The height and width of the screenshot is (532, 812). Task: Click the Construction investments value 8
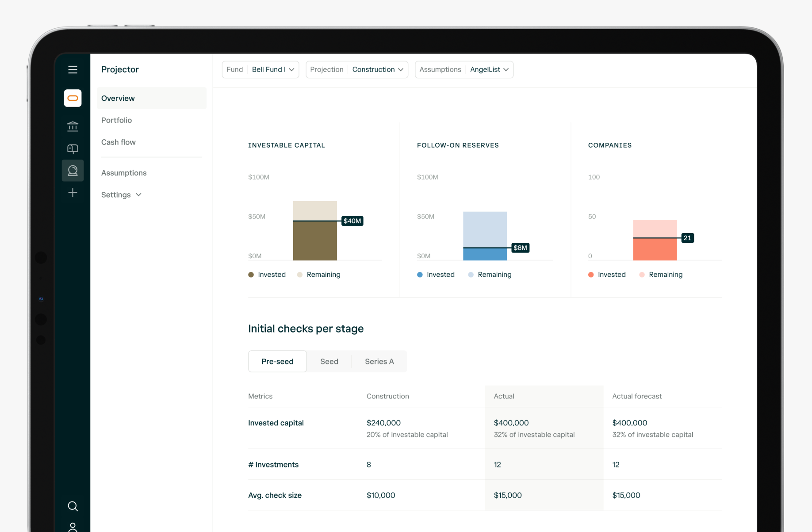click(x=369, y=464)
